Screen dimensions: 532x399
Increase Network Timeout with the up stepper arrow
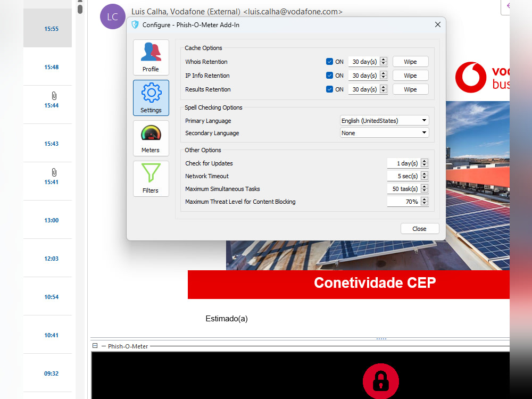click(424, 173)
